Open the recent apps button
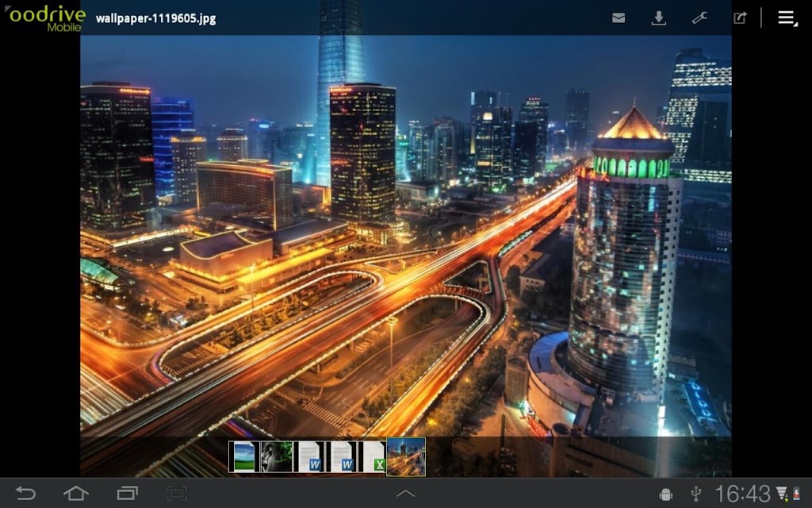Screen dimensions: 812x508 [x=128, y=493]
